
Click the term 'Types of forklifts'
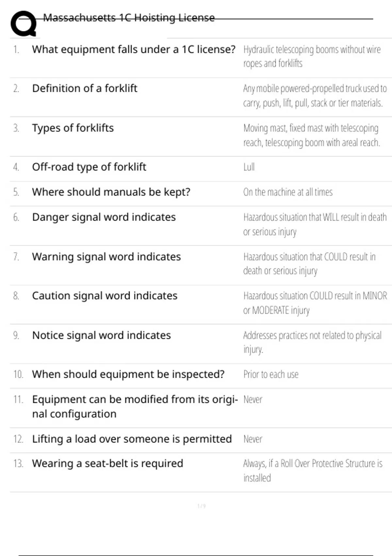[73, 128]
